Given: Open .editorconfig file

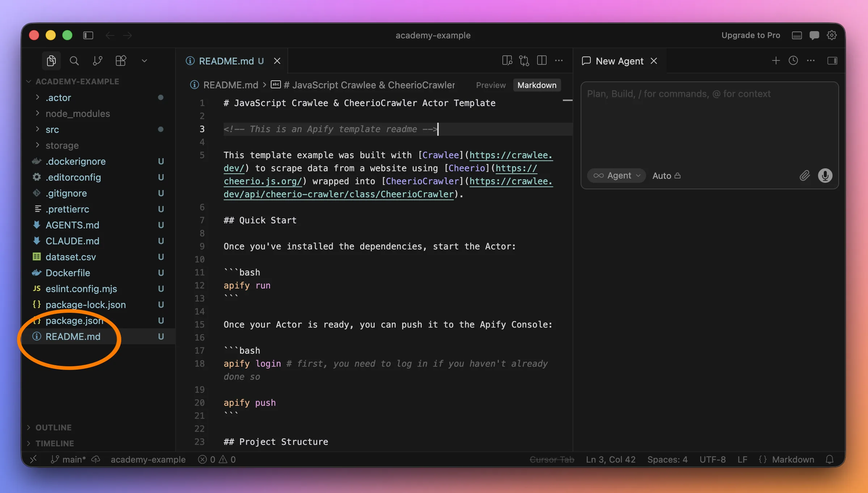Looking at the screenshot, I should pyautogui.click(x=98, y=177).
